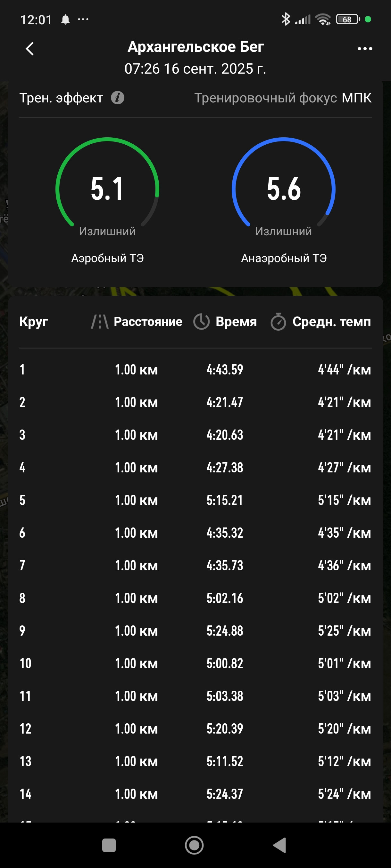Tap the back arrow in the header

tap(30, 49)
